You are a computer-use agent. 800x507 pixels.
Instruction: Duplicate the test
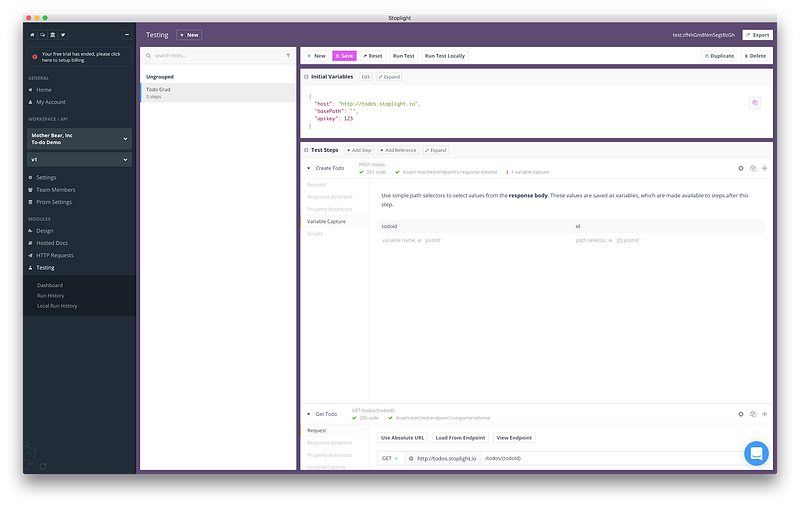click(719, 56)
